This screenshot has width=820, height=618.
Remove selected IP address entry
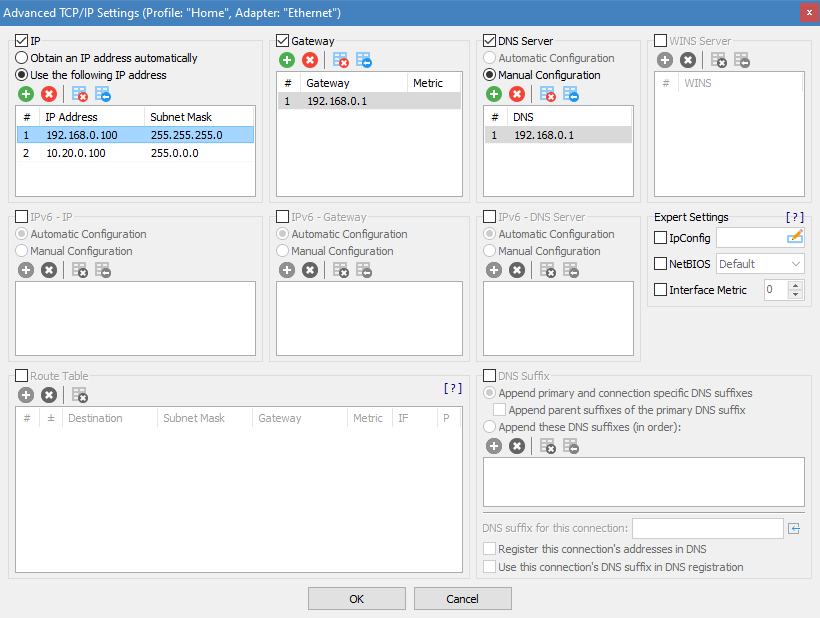tap(49, 94)
